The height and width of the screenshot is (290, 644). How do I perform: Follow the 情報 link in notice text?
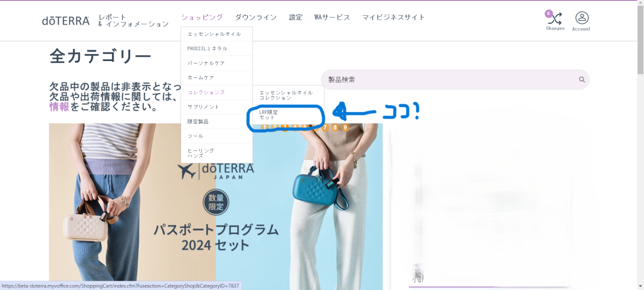59,107
